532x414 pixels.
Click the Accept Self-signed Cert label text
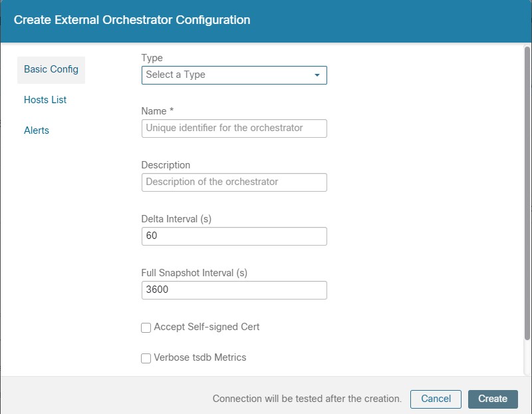[207, 327]
